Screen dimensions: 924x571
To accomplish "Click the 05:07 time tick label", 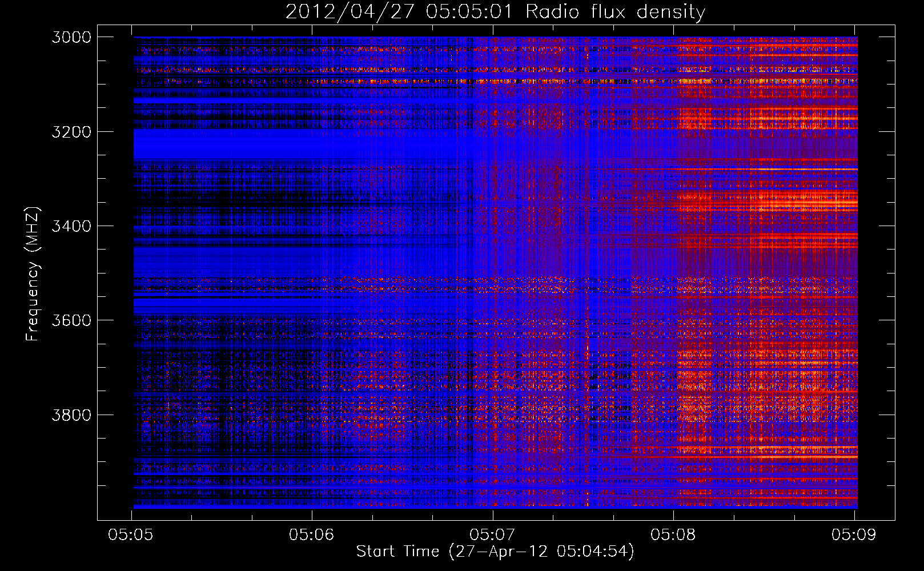I will coord(492,534).
